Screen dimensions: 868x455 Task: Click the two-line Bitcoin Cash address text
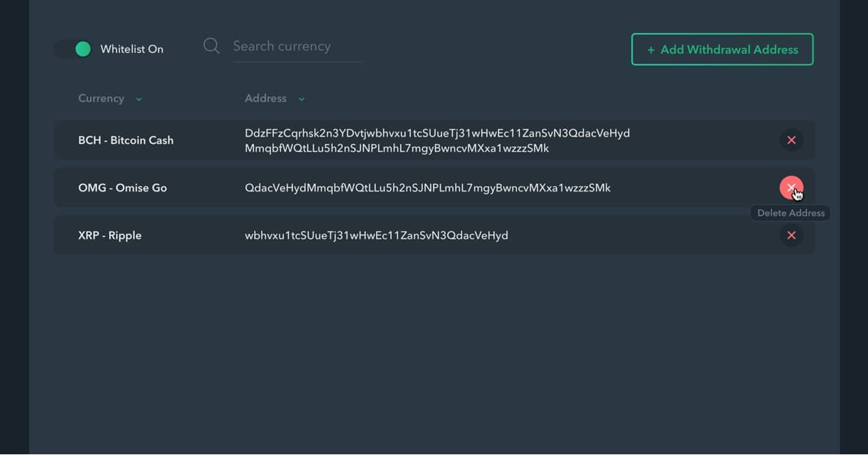[x=437, y=140]
